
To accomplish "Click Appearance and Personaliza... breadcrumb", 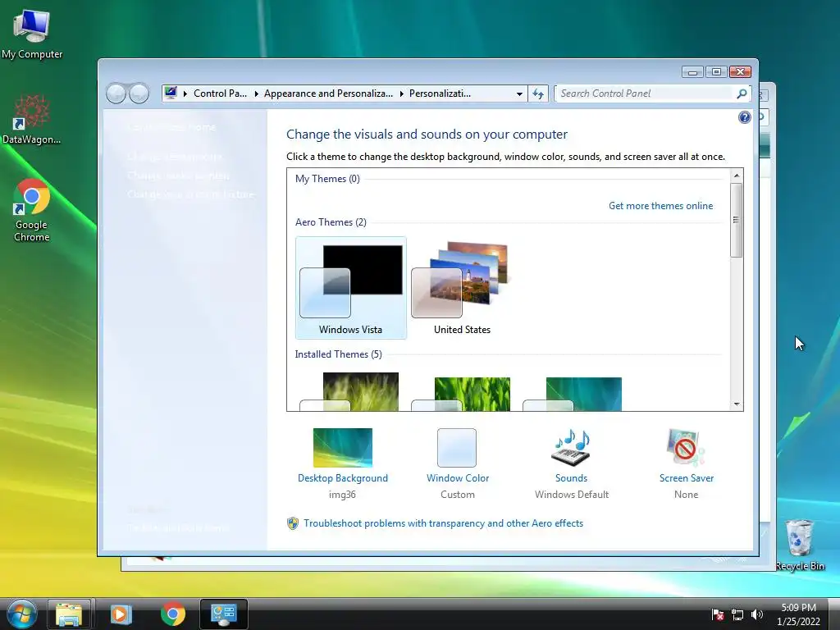I will 328,94.
